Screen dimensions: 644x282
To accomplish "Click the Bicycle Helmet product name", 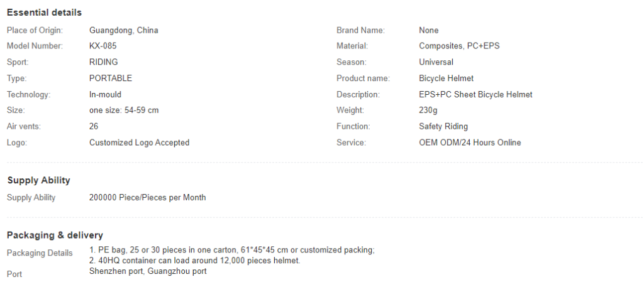I will tap(446, 79).
